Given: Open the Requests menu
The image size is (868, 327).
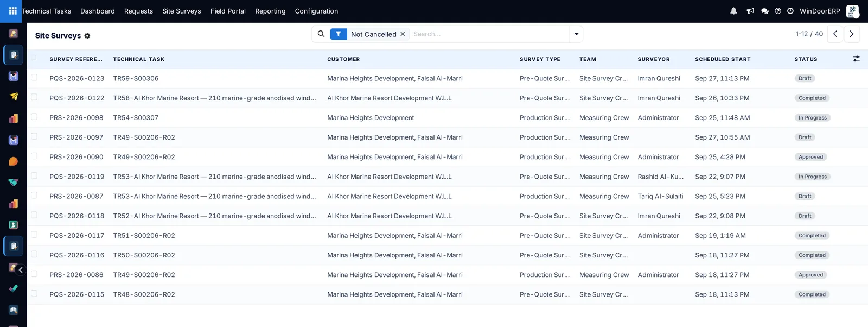Looking at the screenshot, I should tap(138, 11).
